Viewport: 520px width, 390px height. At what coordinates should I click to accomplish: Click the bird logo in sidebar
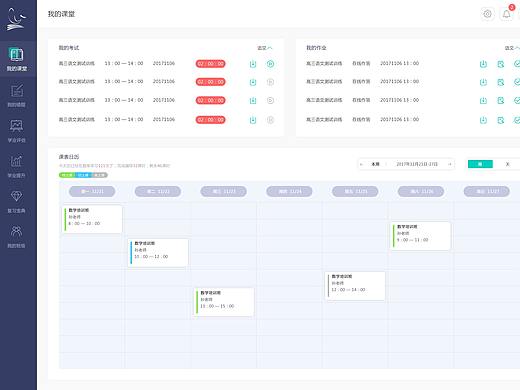click(16, 19)
